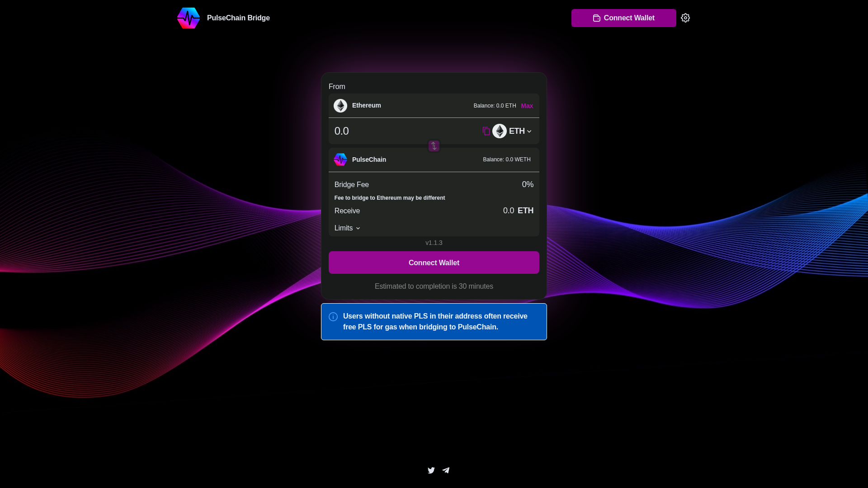The image size is (868, 488).
Task: Focus the 0.0 amount input field
Action: click(405, 131)
